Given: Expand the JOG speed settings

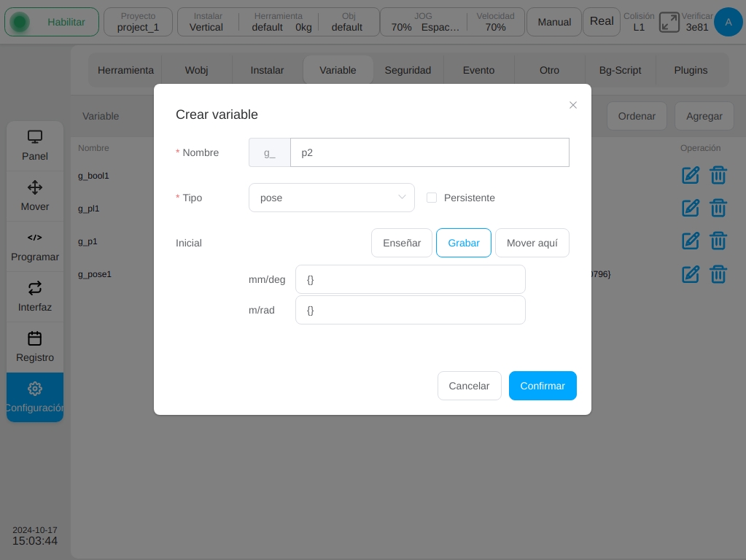Looking at the screenshot, I should [425, 22].
